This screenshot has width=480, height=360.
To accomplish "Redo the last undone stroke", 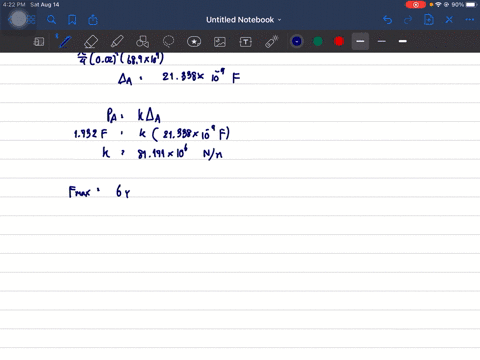I will point(408,20).
